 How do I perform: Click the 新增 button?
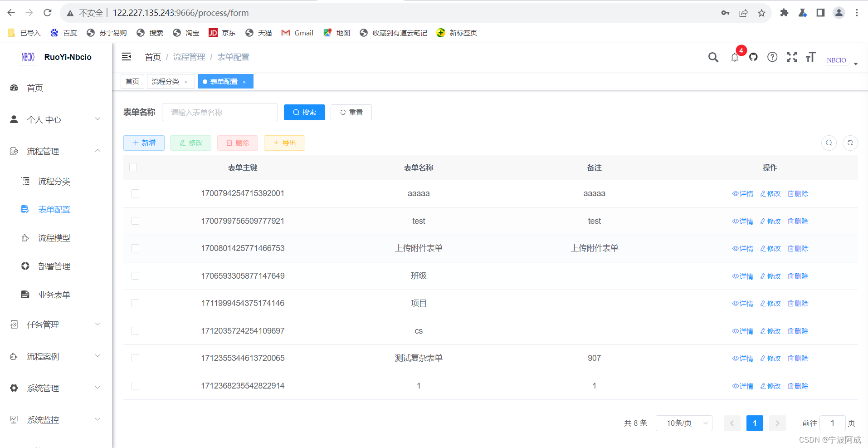[144, 143]
